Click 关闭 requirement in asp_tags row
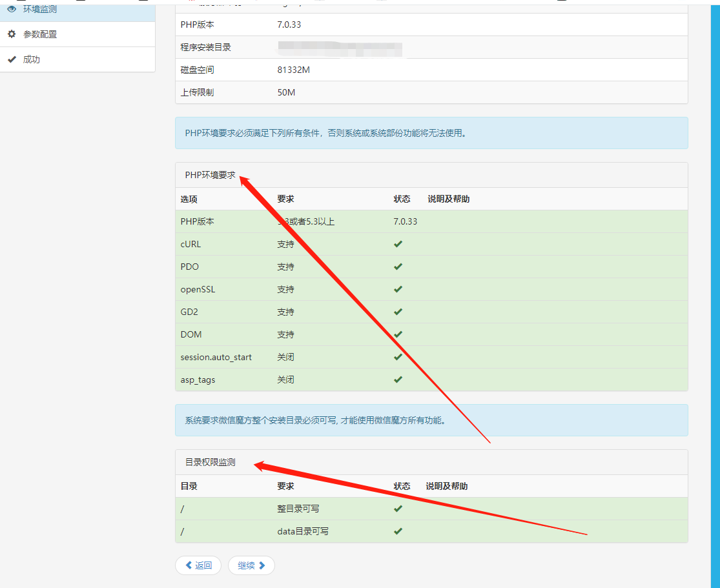This screenshot has height=588, width=720. tap(285, 380)
